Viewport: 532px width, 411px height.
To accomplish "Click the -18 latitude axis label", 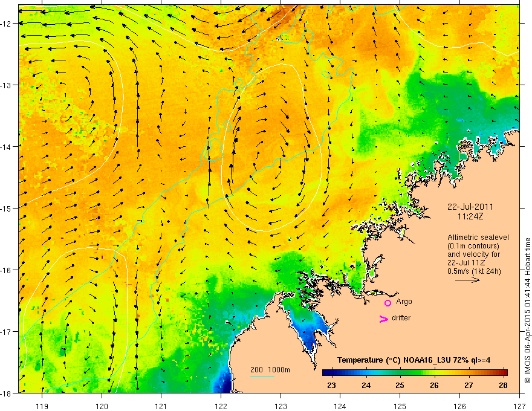I will (x=7, y=393).
